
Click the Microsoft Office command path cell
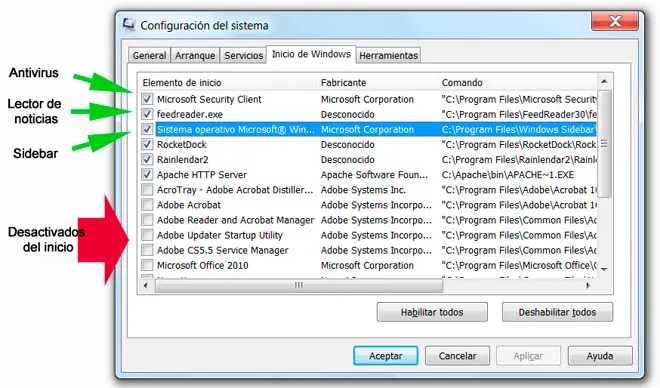pos(519,266)
